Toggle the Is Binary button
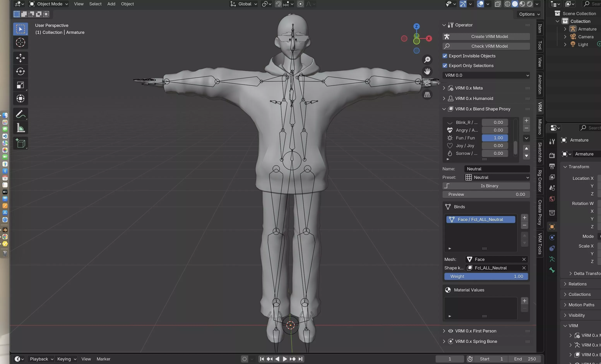Viewport: 601px width, 364px height. point(486,186)
